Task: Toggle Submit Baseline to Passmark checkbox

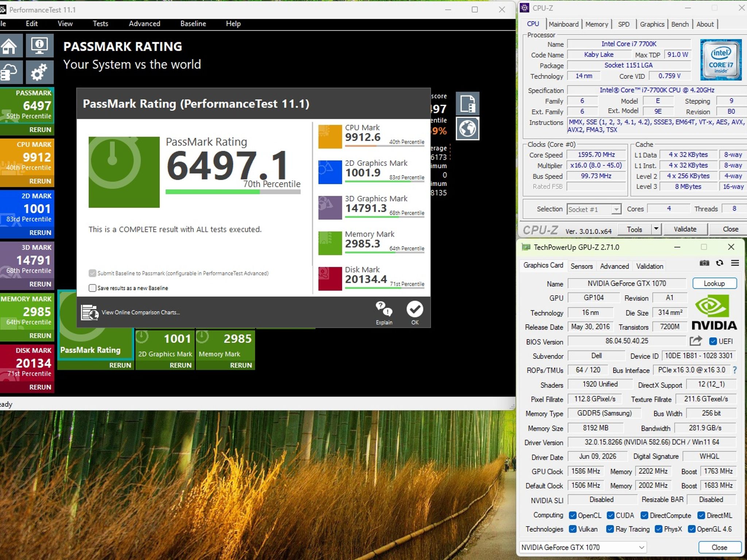Action: coord(92,273)
